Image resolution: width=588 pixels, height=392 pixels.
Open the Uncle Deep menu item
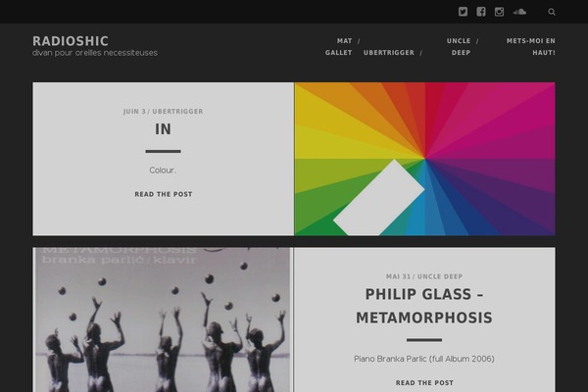click(x=459, y=46)
